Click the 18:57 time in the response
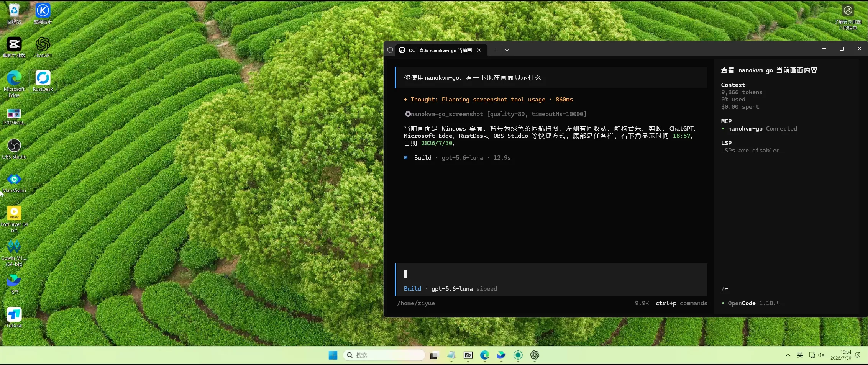The image size is (868, 365). tap(681, 136)
